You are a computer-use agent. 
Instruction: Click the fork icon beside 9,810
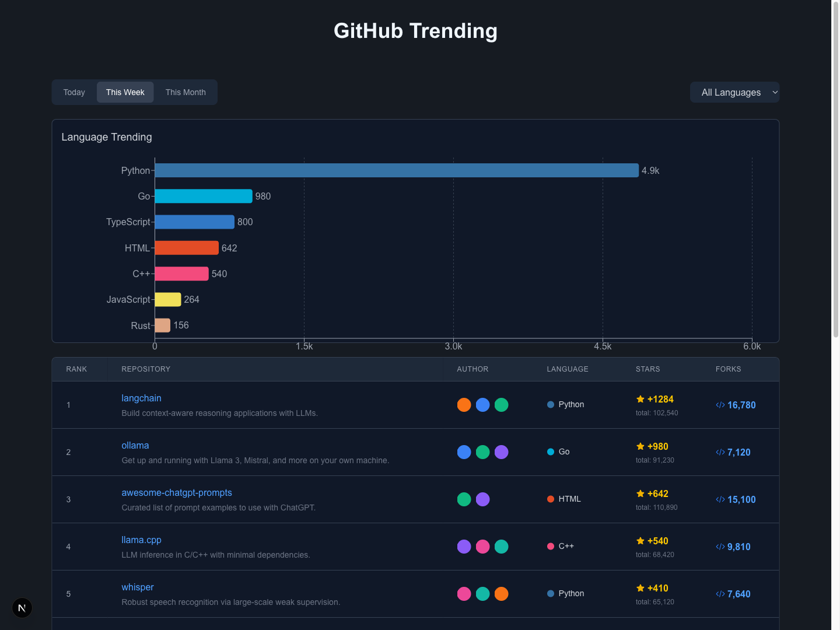click(720, 547)
